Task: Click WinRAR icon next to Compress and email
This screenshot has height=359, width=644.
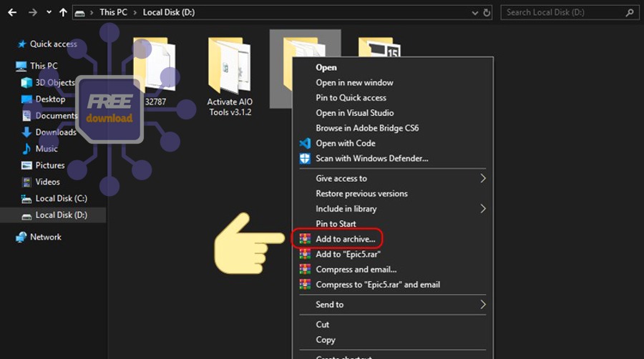Action: (305, 270)
